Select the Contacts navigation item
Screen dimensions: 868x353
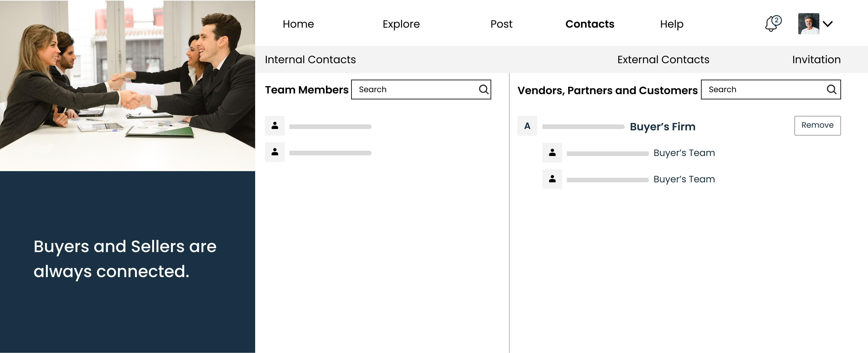coord(590,24)
